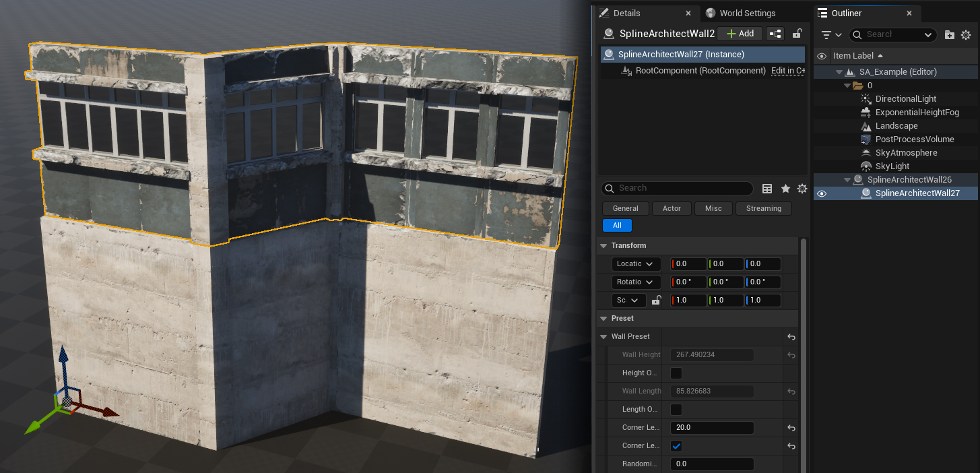Enable the Height Override checkbox
Screen dimensions: 980x473
point(676,373)
